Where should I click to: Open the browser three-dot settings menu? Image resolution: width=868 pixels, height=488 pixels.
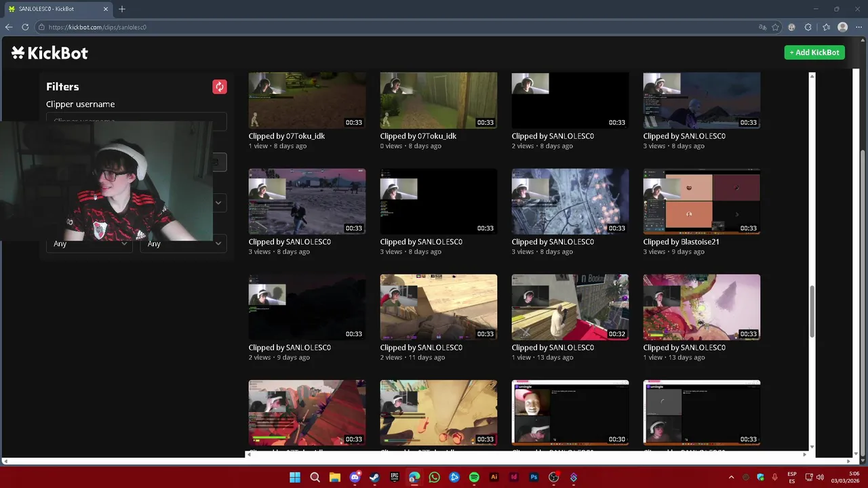[858, 27]
